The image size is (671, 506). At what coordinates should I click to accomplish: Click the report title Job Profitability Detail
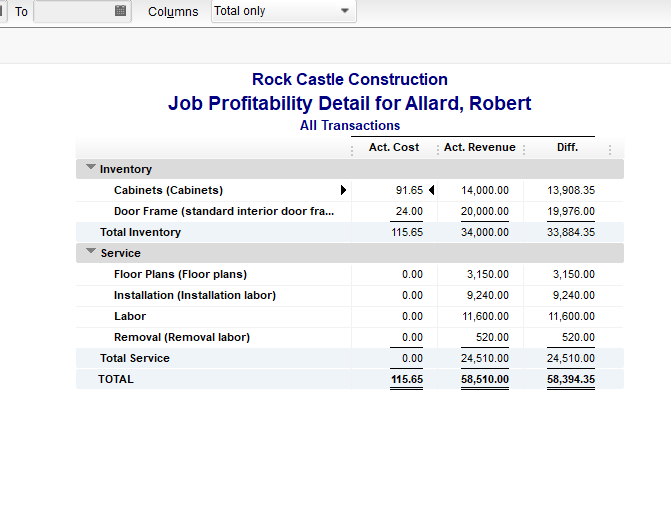(x=349, y=103)
